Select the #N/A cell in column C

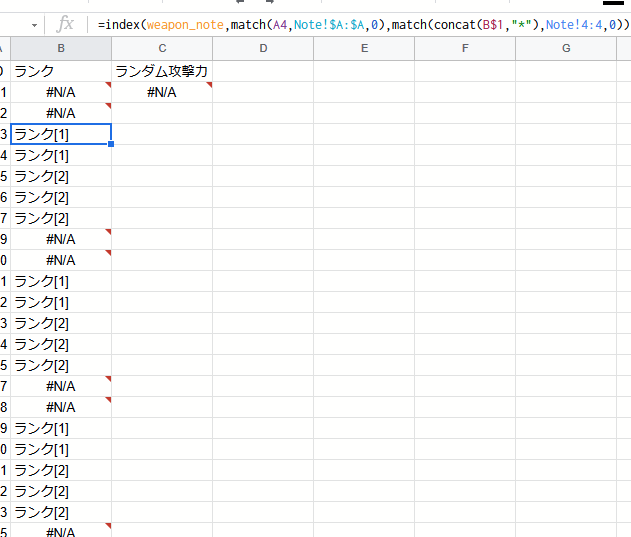click(162, 92)
